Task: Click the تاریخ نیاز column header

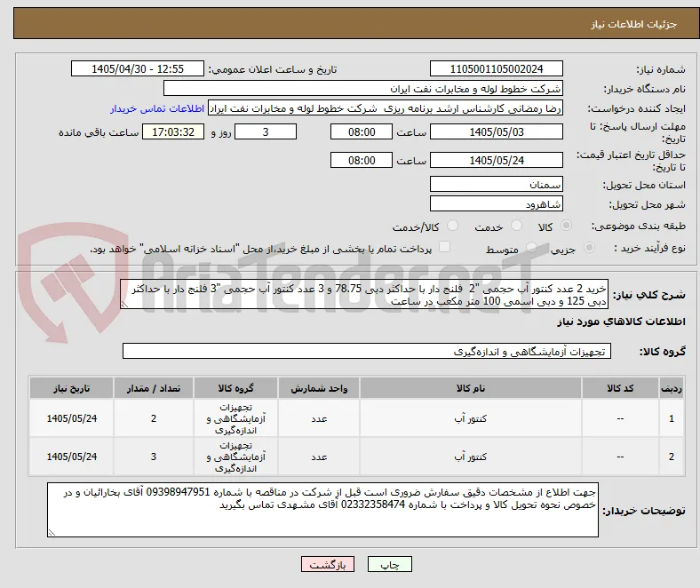Action: pos(71,388)
